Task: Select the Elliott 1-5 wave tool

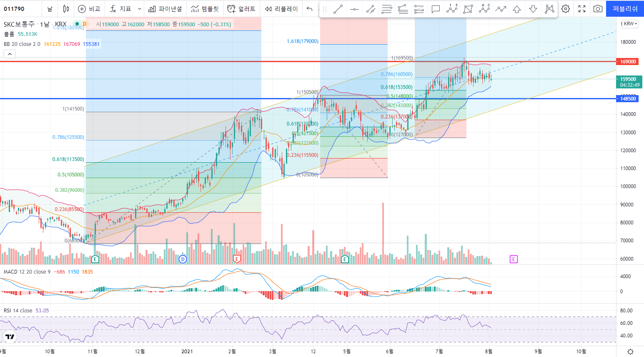Action: [x=452, y=9]
